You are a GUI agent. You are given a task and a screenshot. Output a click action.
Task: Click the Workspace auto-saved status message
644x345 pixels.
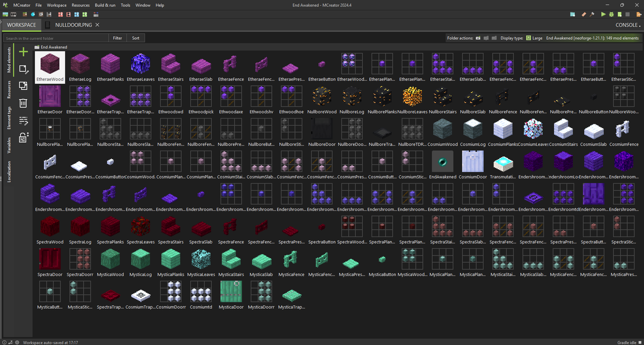point(50,342)
